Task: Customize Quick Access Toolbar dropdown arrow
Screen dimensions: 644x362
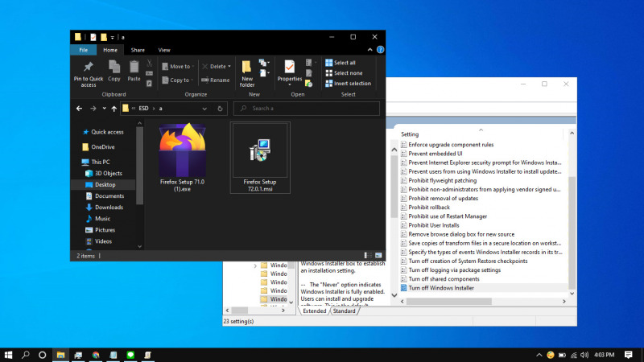Action: point(112,37)
